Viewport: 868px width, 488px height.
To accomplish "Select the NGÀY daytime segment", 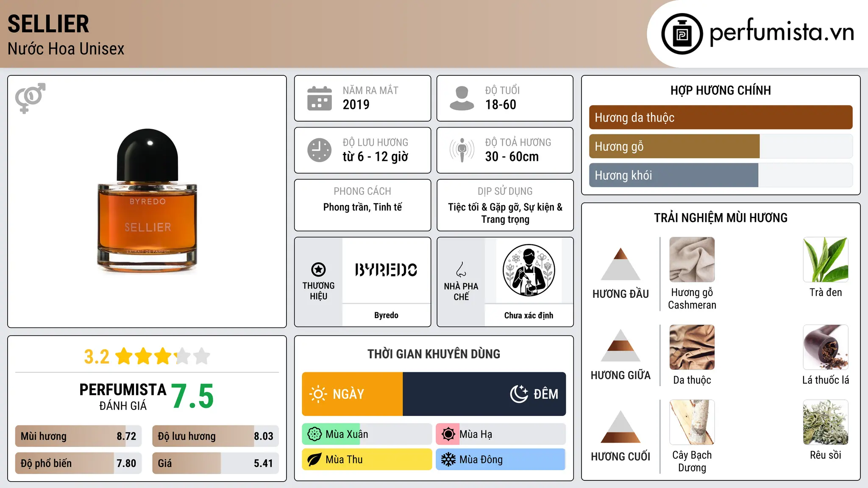I will (352, 394).
